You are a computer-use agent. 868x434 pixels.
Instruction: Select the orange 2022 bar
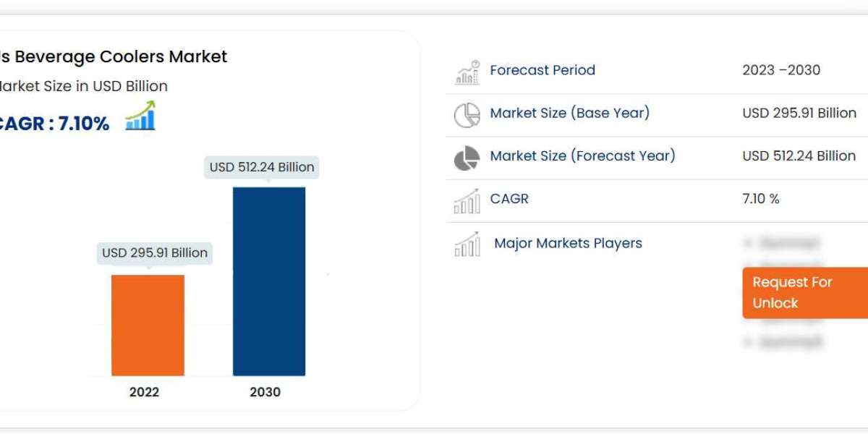click(148, 325)
